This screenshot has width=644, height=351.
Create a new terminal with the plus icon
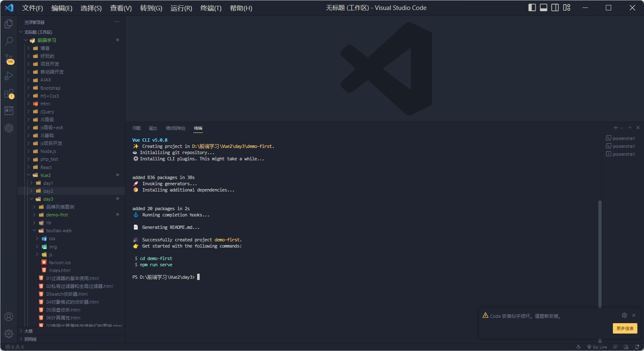pyautogui.click(x=615, y=128)
